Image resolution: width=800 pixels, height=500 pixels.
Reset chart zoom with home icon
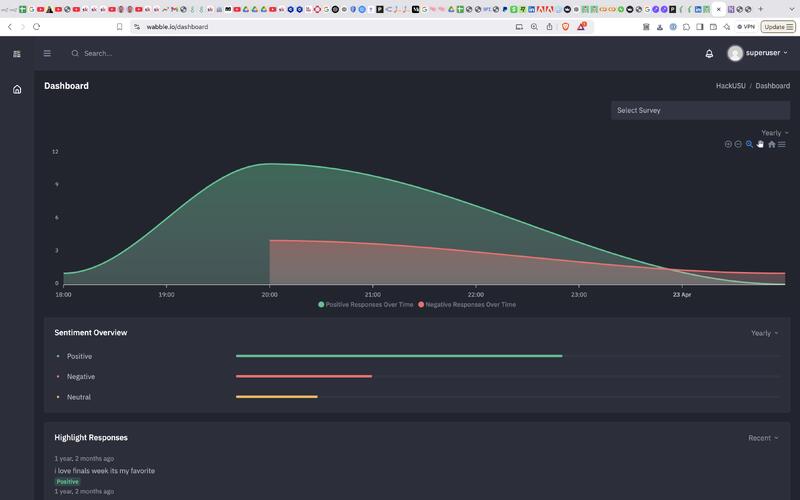click(x=771, y=144)
